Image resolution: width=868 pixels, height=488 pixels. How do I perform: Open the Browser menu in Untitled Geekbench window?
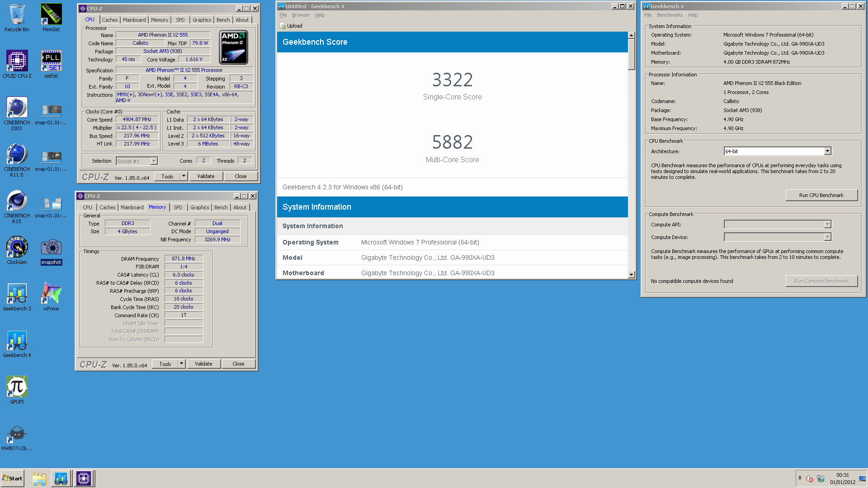301,15
